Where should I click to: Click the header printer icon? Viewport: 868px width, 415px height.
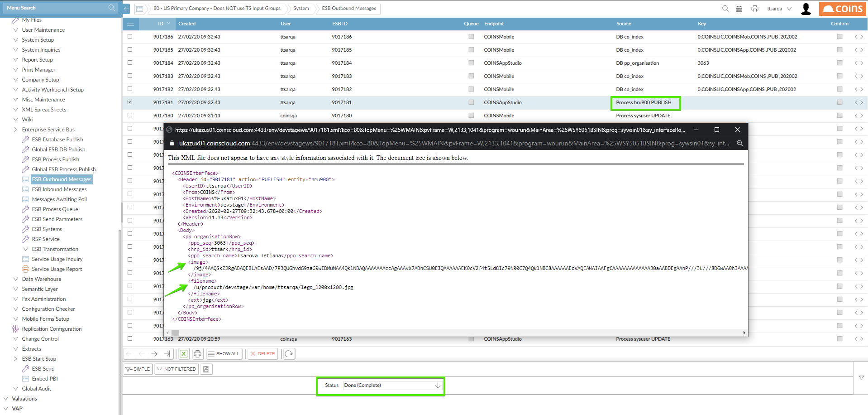(754, 9)
